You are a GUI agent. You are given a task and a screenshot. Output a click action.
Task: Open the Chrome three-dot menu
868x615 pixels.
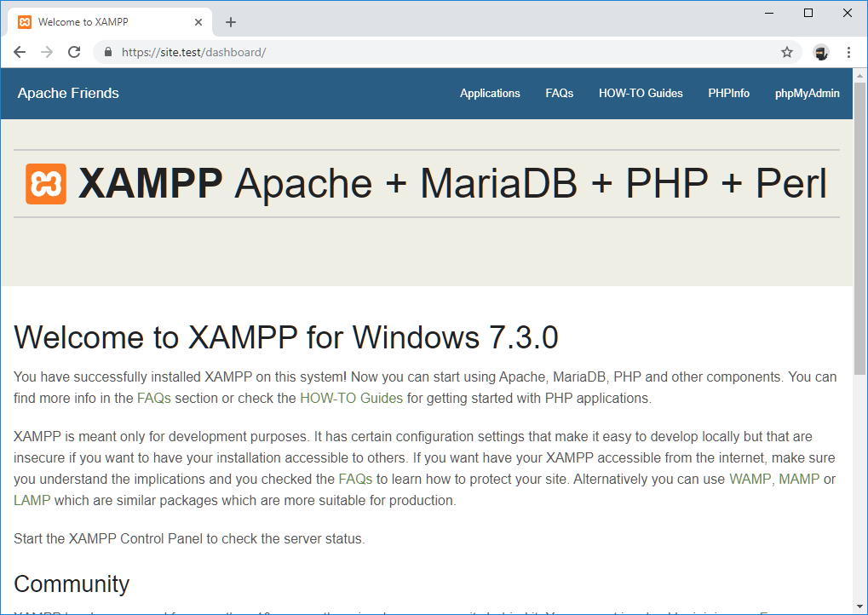click(848, 52)
